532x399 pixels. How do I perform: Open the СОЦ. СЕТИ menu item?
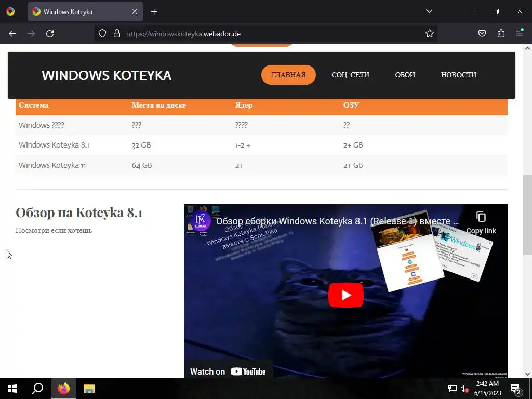(351, 75)
